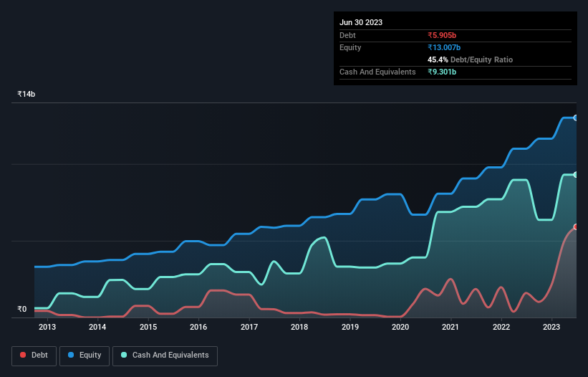The width and height of the screenshot is (588, 377).
Task: Click the ₹0 y-axis label
Action: coord(22,309)
